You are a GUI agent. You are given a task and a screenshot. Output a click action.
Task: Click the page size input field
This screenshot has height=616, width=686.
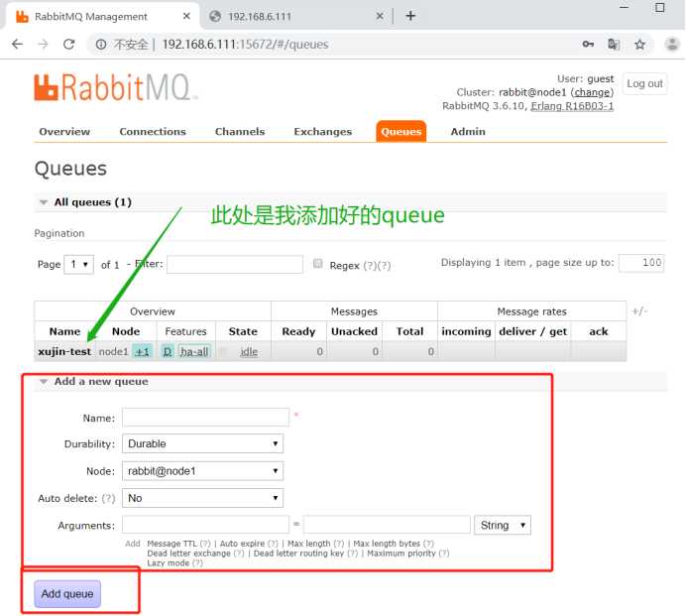point(641,263)
